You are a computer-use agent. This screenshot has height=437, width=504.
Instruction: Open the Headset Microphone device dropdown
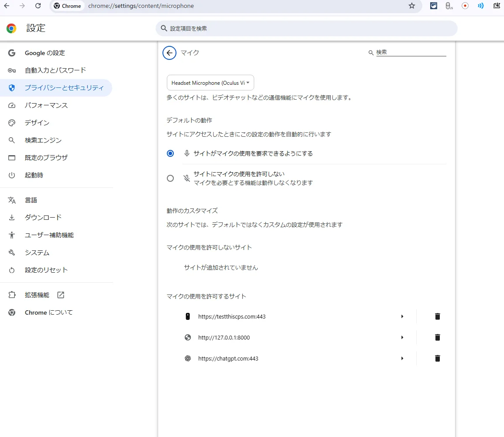click(210, 83)
